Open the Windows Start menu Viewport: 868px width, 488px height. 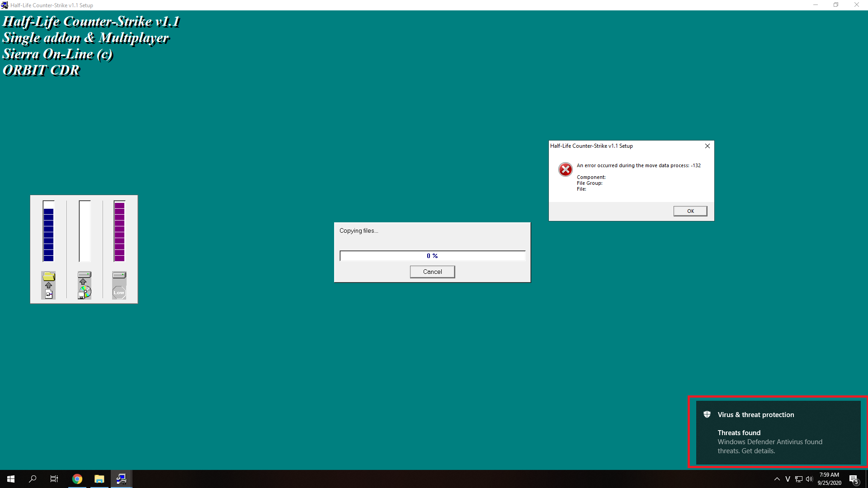pyautogui.click(x=11, y=479)
